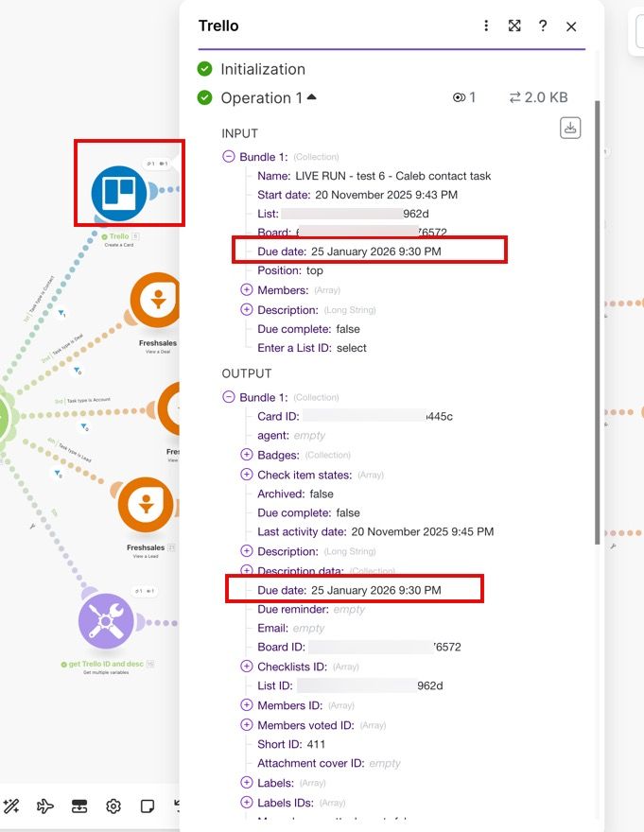The image size is (644, 832).
Task: Expand the INPUT Members array
Action: [246, 289]
